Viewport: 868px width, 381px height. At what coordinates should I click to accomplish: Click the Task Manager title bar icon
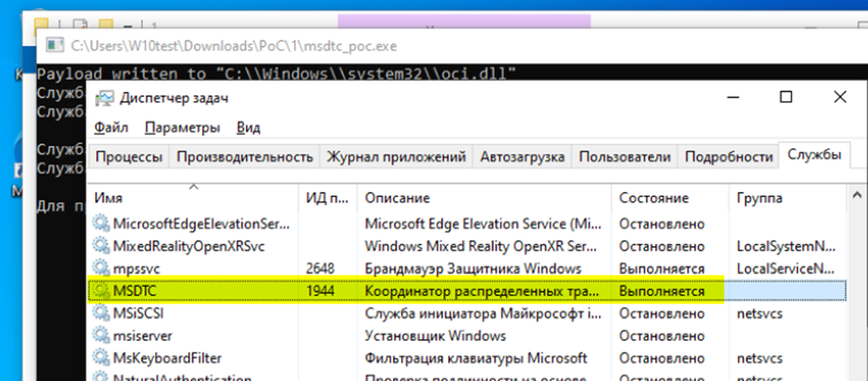(x=104, y=99)
